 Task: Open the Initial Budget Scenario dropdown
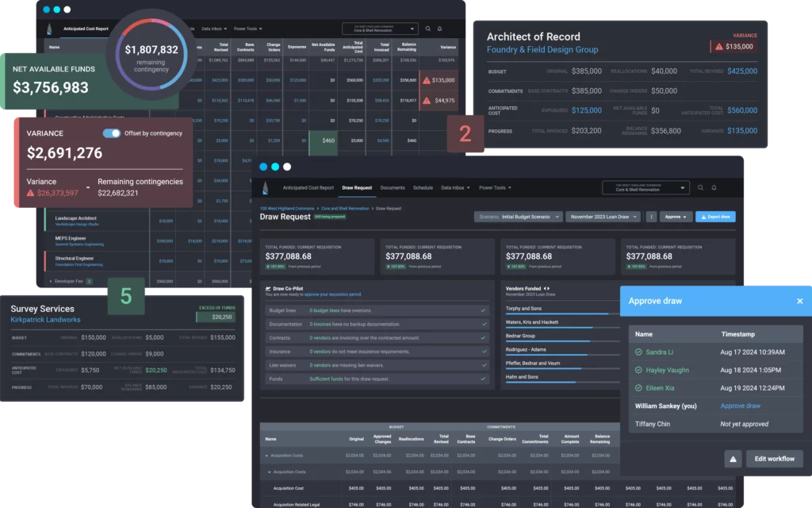519,217
